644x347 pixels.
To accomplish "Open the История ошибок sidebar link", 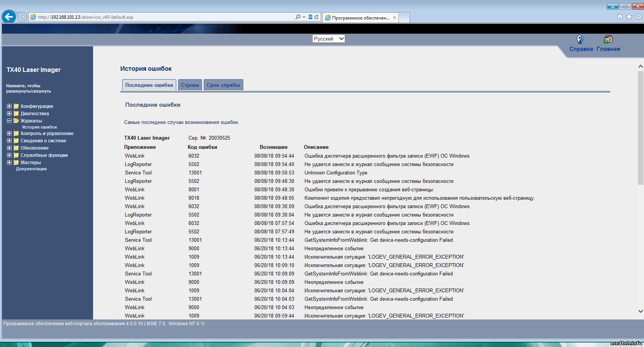I will point(39,127).
